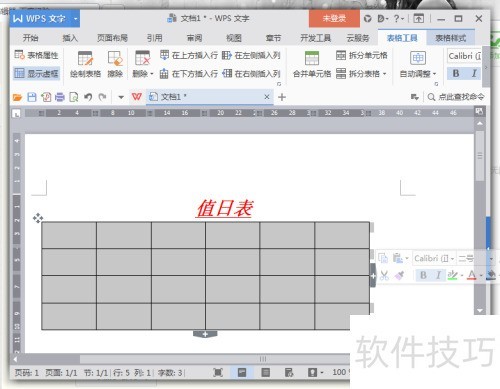Click the table move handle icon
500x389 pixels.
coord(38,218)
